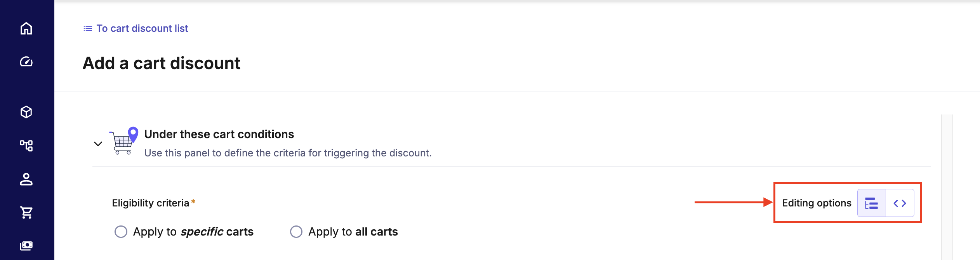This screenshot has width=980, height=260.
Task: Switch to form builder editing mode
Action: pyautogui.click(x=871, y=203)
